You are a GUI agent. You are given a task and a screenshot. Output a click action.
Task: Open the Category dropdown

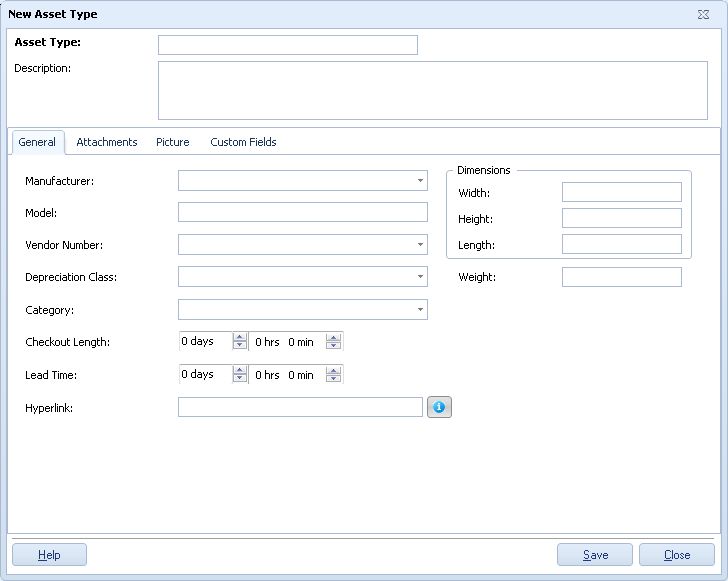tap(421, 310)
